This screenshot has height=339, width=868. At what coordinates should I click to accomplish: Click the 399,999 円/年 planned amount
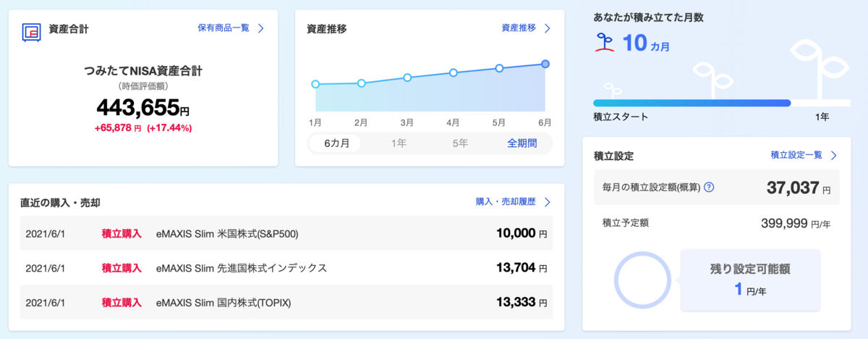click(x=796, y=223)
